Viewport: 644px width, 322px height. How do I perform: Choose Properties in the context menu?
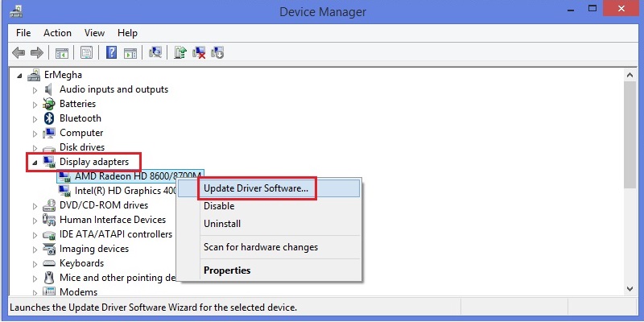coord(269,270)
